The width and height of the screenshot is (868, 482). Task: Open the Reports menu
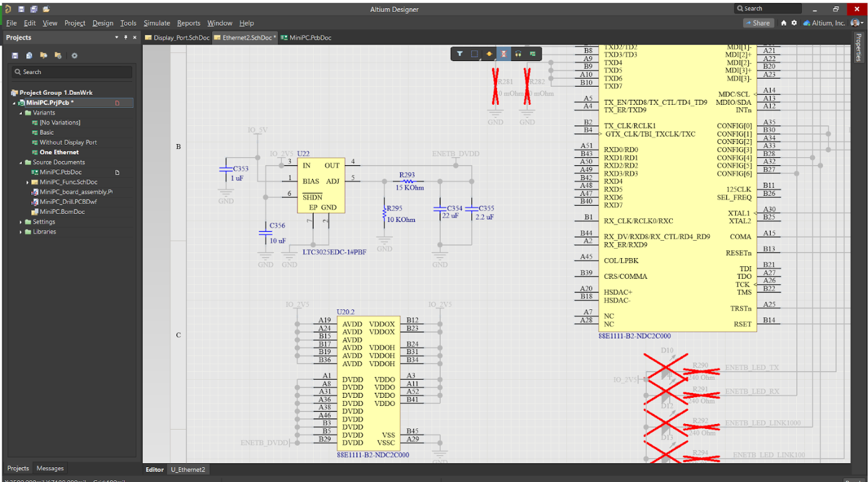[x=189, y=23]
